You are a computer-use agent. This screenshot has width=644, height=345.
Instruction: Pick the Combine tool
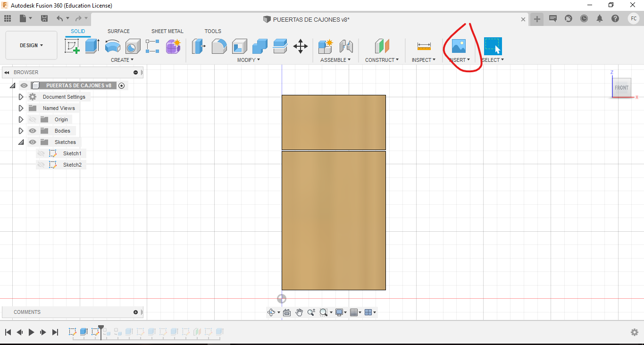pos(259,46)
